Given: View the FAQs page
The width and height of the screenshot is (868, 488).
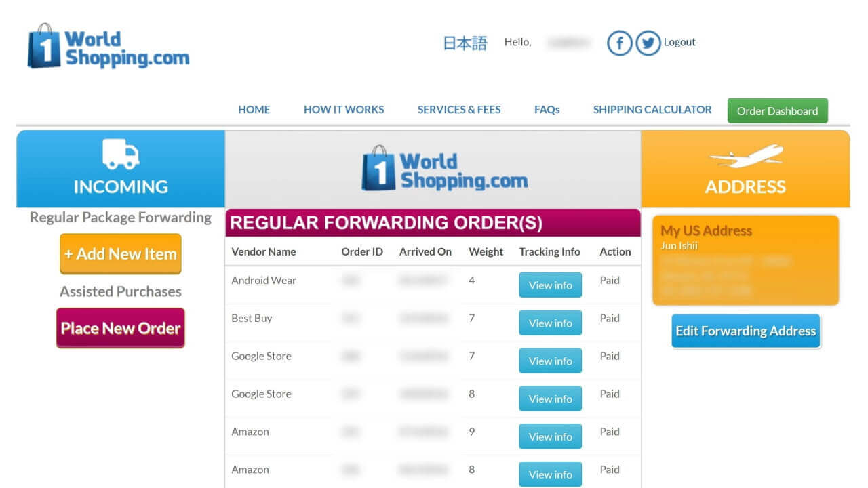Looking at the screenshot, I should [x=547, y=109].
